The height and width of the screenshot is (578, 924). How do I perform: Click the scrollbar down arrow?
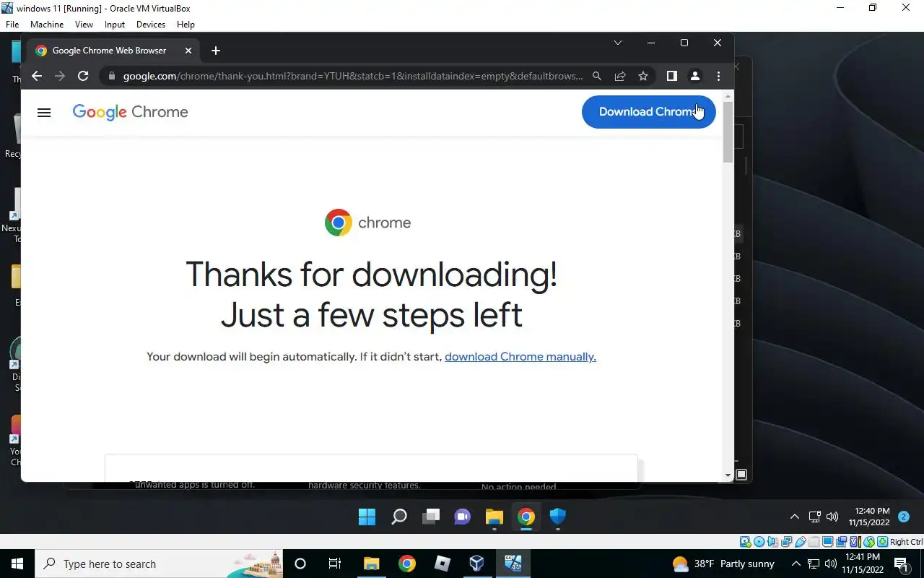click(728, 475)
